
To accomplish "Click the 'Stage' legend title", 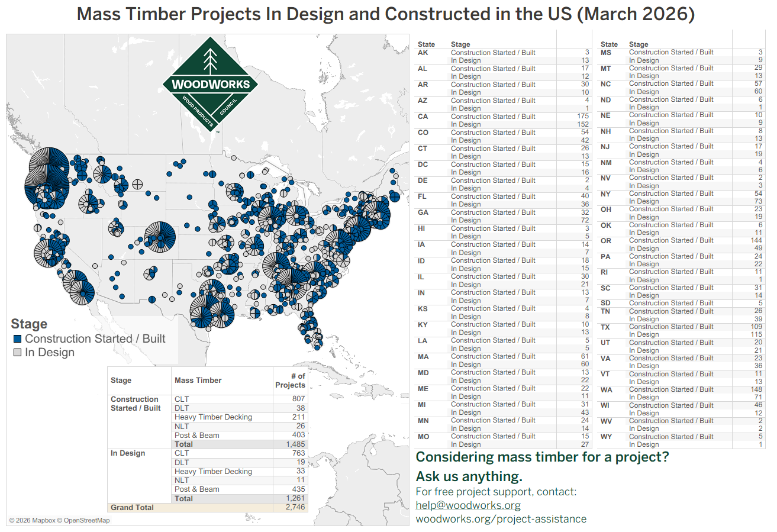I will tap(29, 324).
